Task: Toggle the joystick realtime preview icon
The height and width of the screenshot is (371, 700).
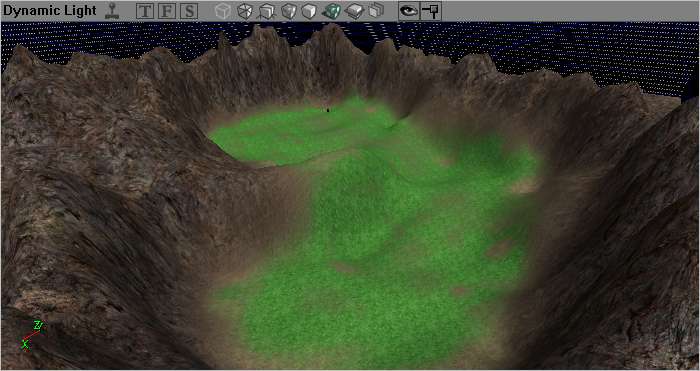Action: [x=112, y=11]
